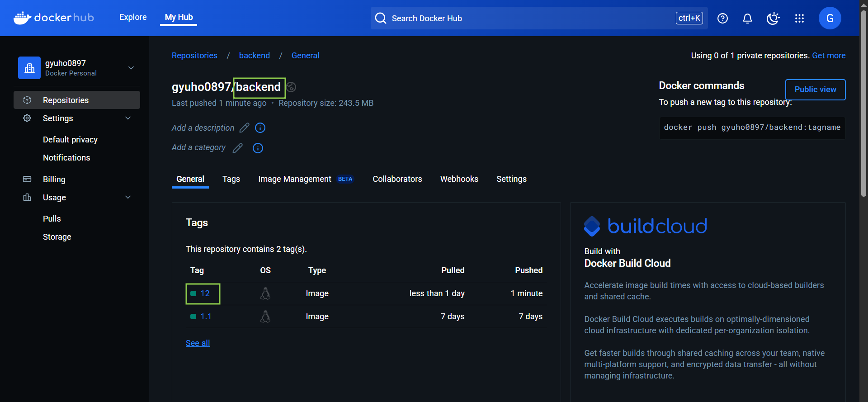Click the backend breadcrumb link
This screenshot has width=868, height=402.
(255, 56)
